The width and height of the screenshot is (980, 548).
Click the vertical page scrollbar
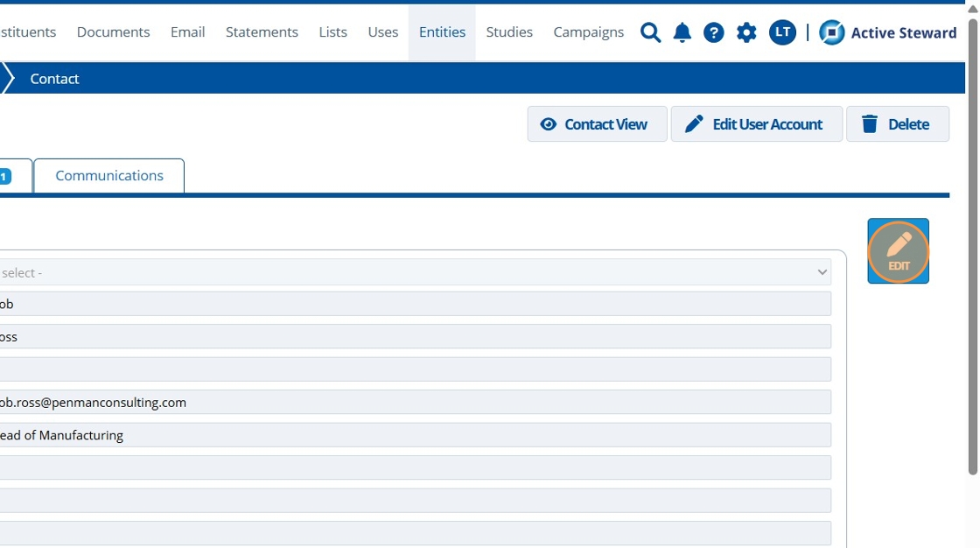click(972, 247)
